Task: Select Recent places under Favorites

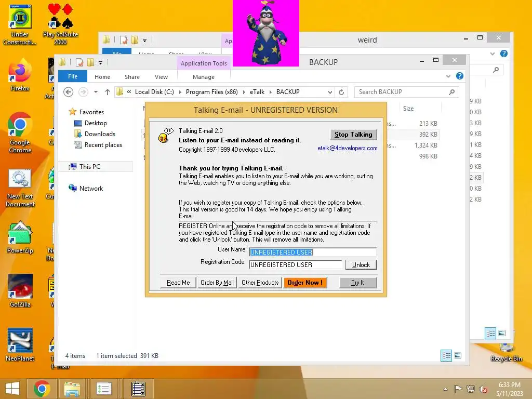Action: [103, 145]
